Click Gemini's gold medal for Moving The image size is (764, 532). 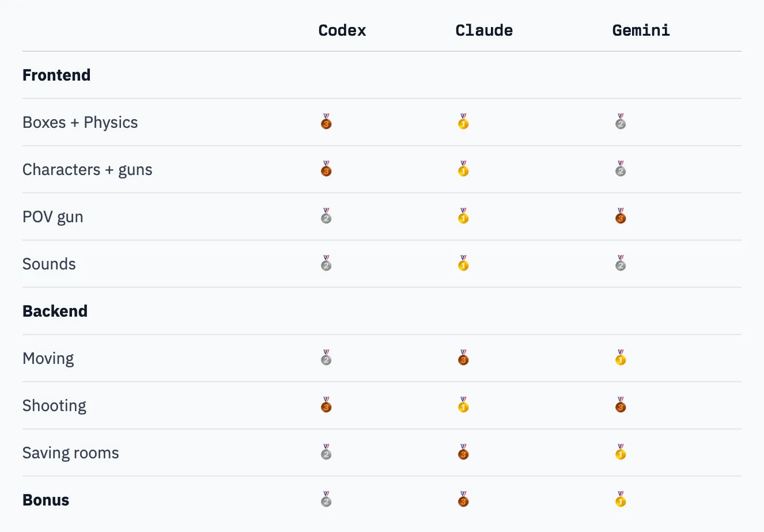point(621,358)
